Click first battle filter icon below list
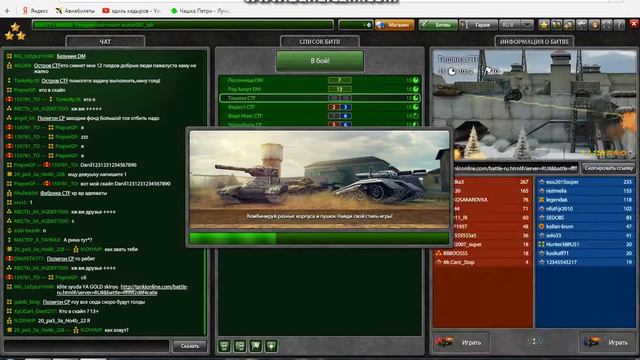Viewport: 640px width, 360px height. click(x=224, y=346)
